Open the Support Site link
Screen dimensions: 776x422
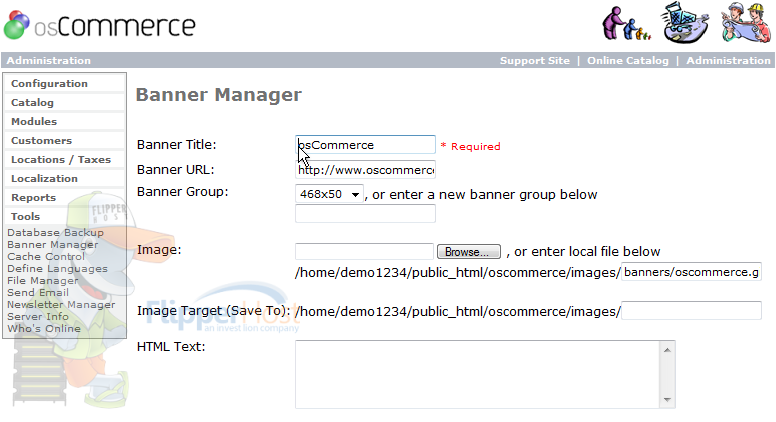point(534,60)
